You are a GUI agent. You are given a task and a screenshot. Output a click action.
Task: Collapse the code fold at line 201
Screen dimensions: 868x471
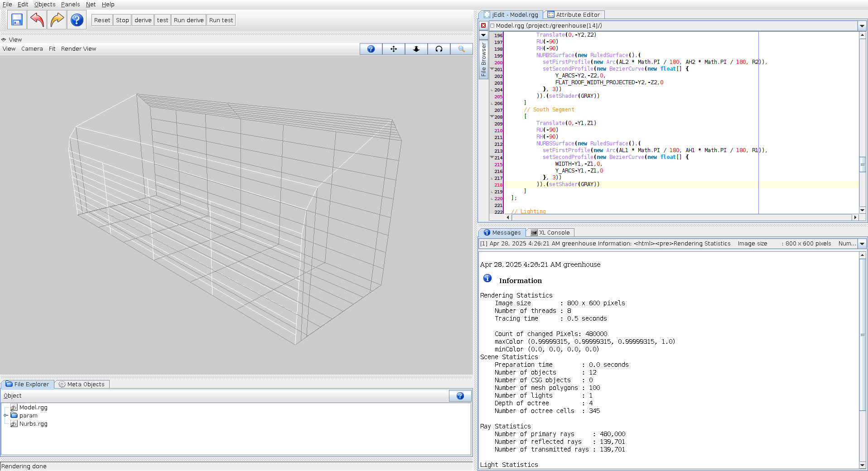coord(492,69)
